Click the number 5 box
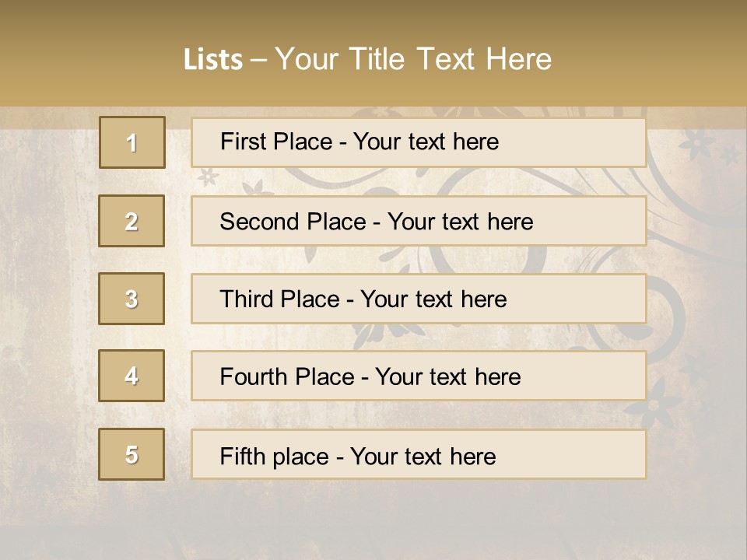 point(132,454)
